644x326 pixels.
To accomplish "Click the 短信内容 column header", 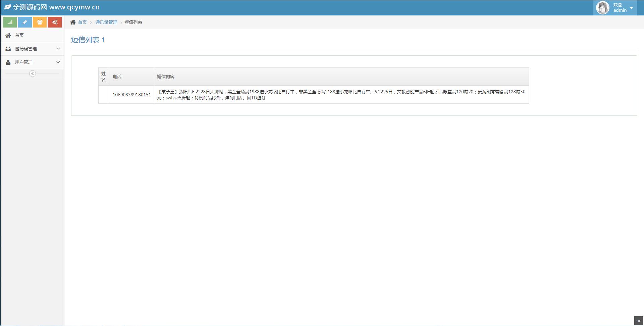I will click(166, 77).
